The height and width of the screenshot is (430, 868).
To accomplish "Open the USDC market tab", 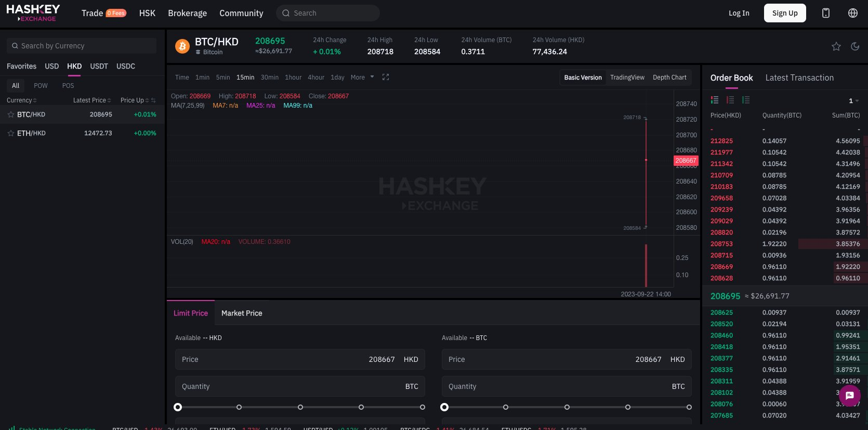I will [126, 67].
